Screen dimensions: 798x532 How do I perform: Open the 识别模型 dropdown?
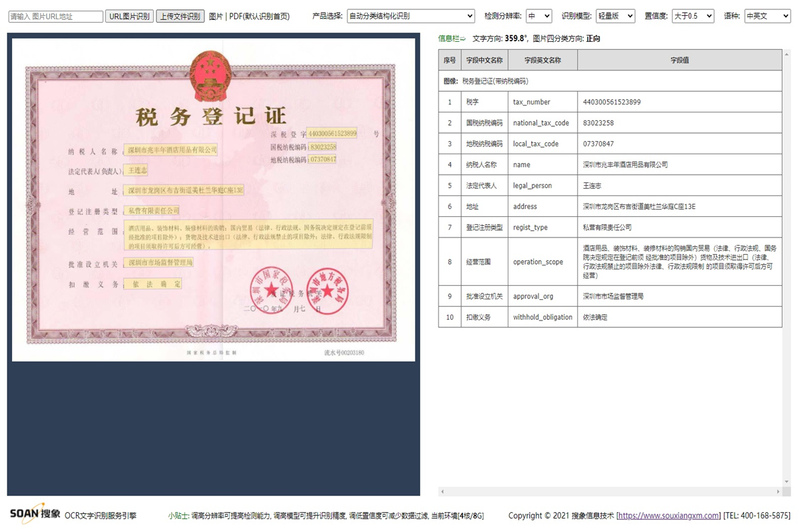pos(614,16)
